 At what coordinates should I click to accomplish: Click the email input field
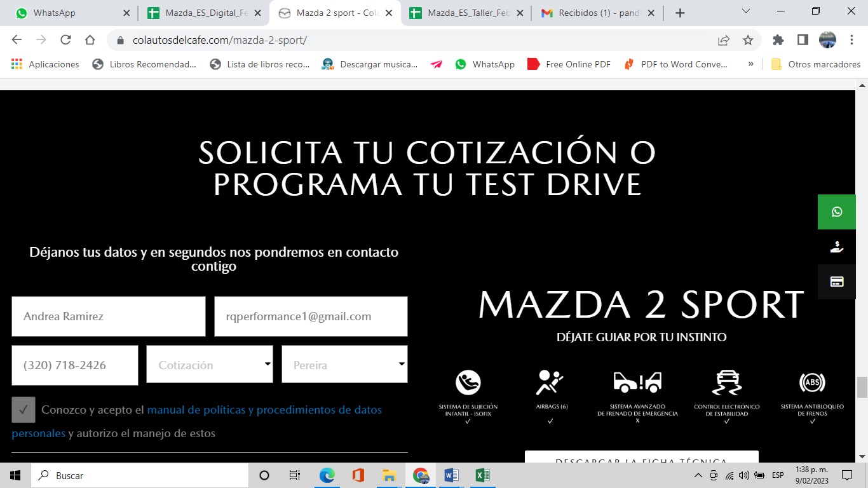coord(311,316)
